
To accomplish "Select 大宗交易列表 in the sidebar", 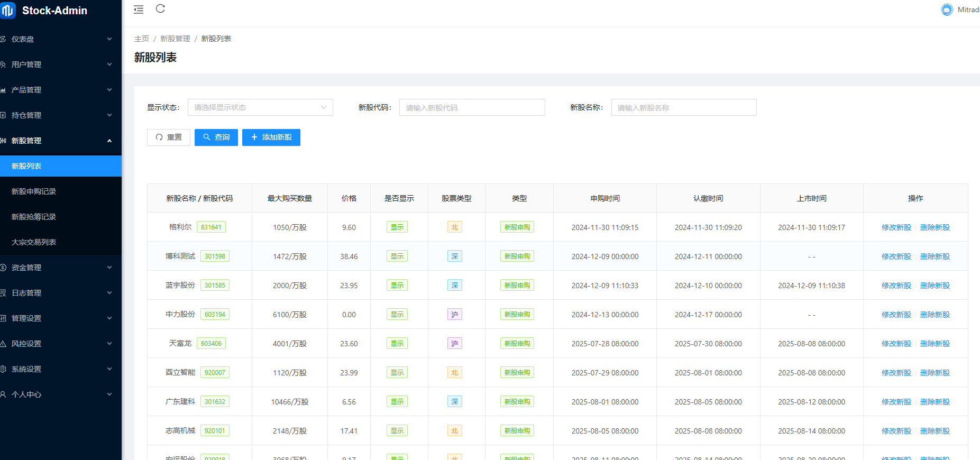I will click(34, 242).
